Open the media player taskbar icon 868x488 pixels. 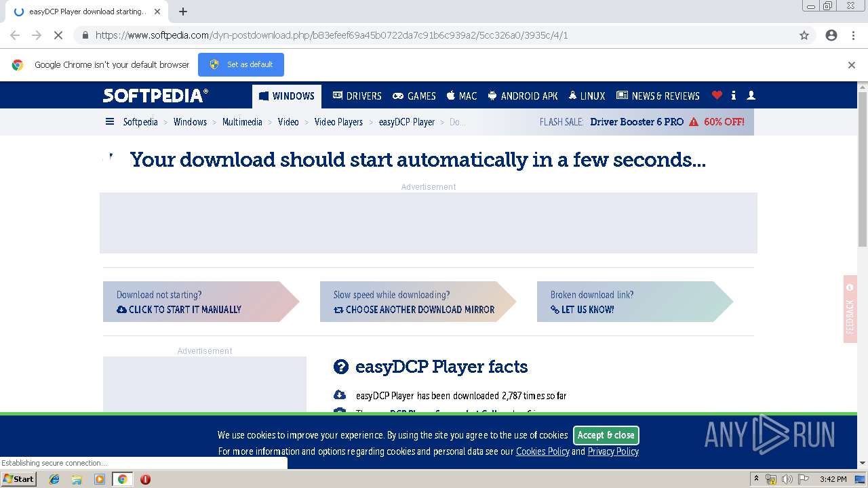[x=100, y=479]
